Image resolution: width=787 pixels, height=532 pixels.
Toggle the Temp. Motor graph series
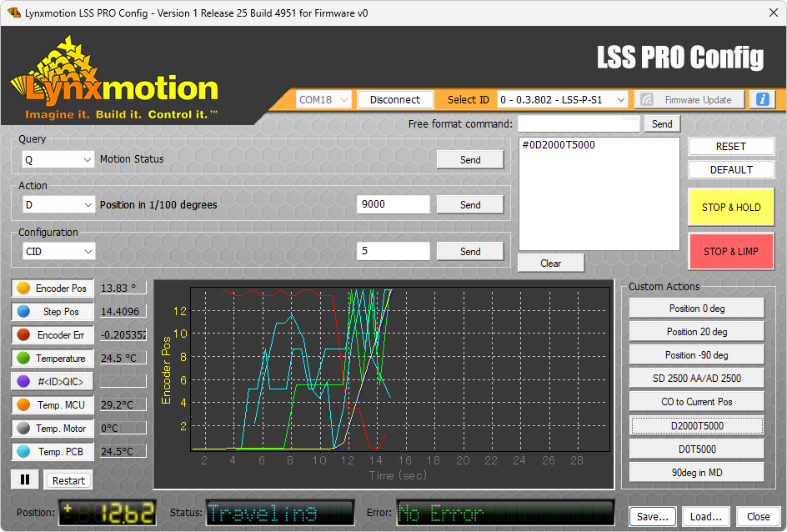(53, 428)
